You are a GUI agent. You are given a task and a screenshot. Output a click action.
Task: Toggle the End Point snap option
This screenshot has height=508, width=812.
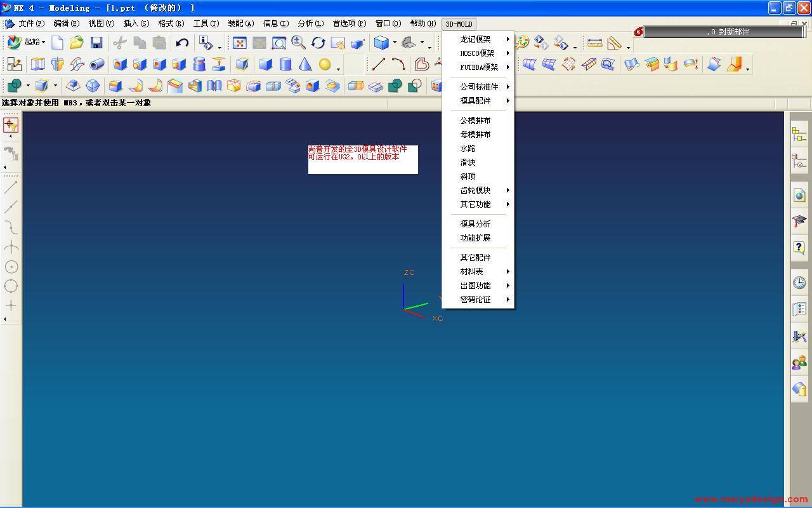[11, 187]
